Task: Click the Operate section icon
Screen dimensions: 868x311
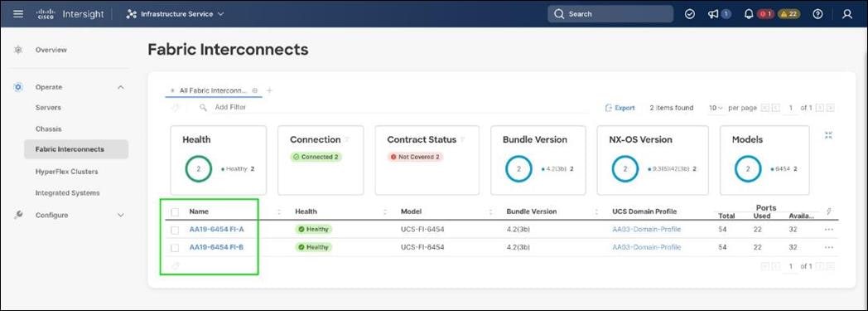Action: [x=18, y=87]
